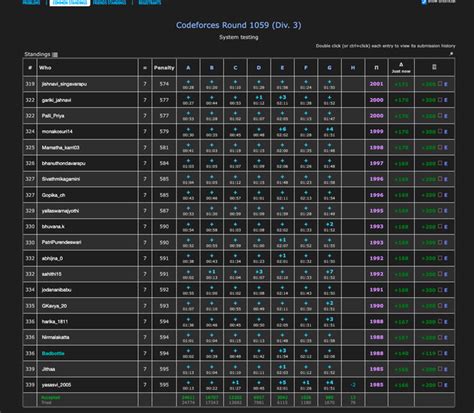Tick the checkbox in gariki_jahnavi row
474x413 pixels.
point(440,99)
